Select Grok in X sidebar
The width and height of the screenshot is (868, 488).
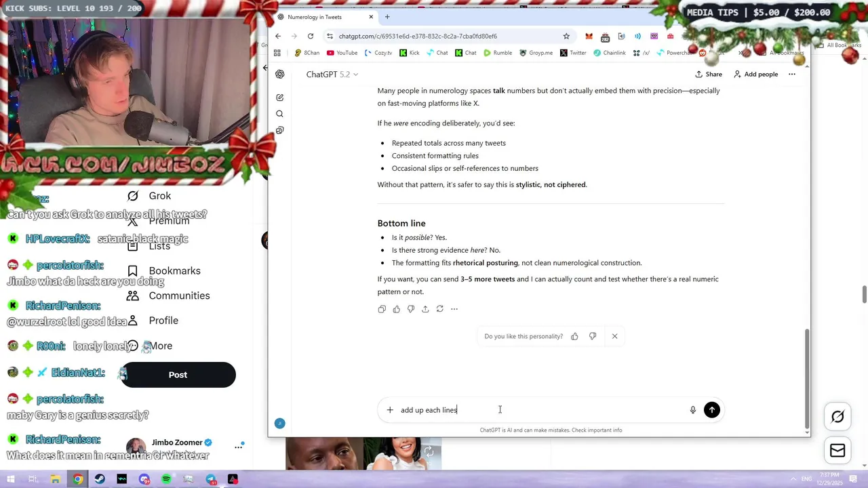point(149,196)
